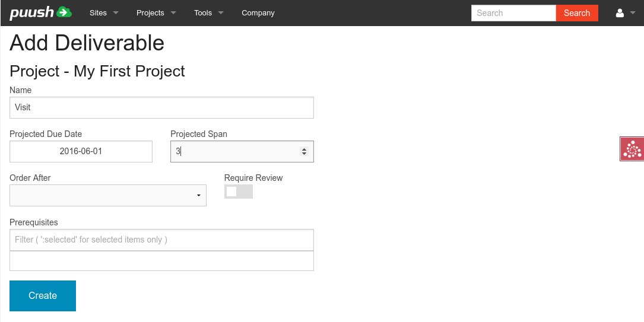644x322 pixels.
Task: Click the empty Prerequisites list area
Action: click(x=161, y=261)
